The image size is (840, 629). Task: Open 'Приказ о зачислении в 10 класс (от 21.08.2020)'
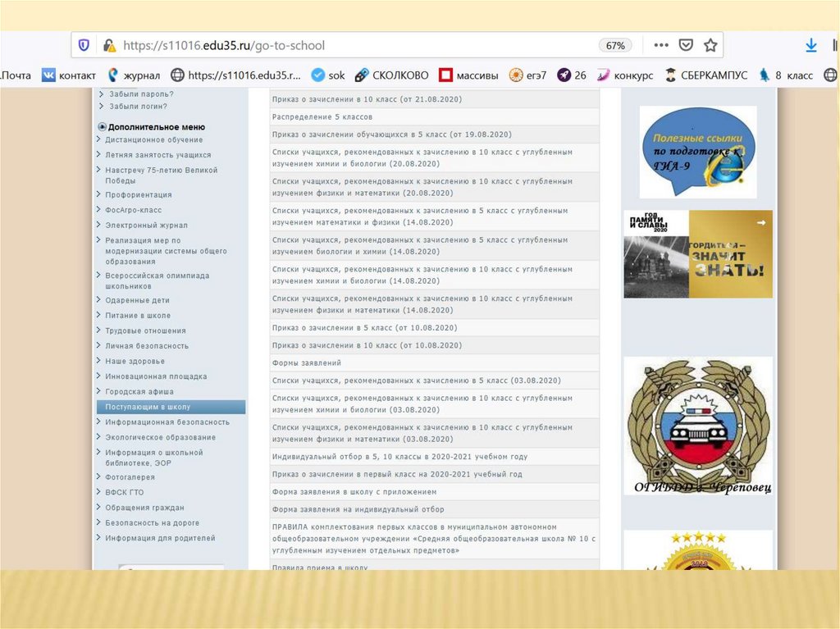367,99
